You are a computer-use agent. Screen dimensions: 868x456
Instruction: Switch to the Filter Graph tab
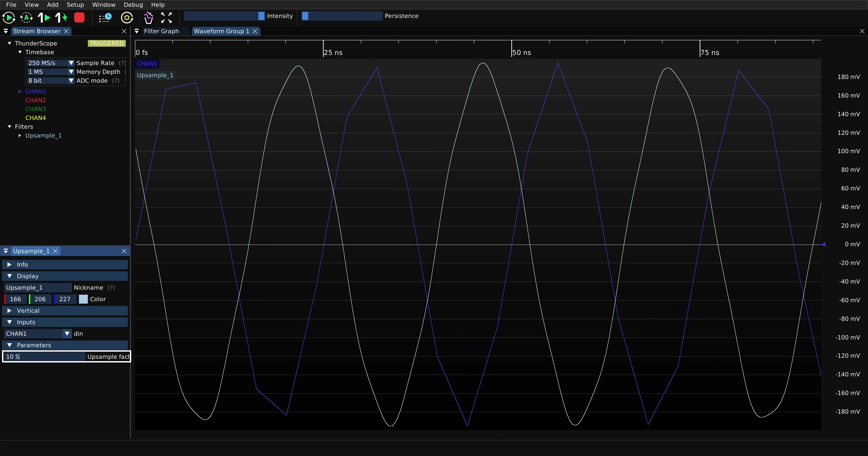[x=161, y=31]
